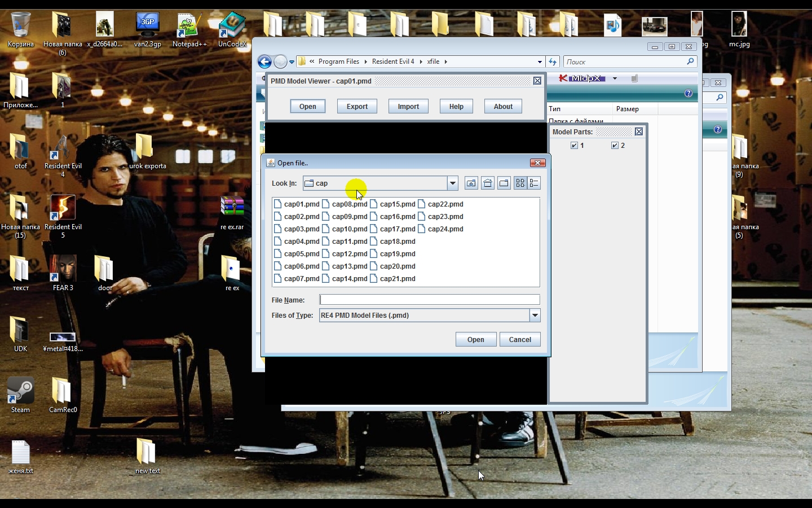Image resolution: width=812 pixels, height=508 pixels.
Task: Select the UnCodeX desktop shortcut
Action: point(232,29)
